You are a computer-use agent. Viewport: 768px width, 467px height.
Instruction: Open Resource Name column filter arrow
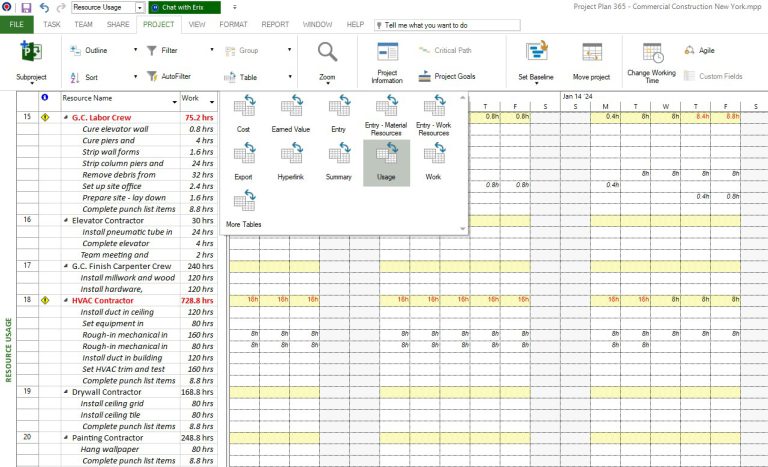click(x=174, y=102)
